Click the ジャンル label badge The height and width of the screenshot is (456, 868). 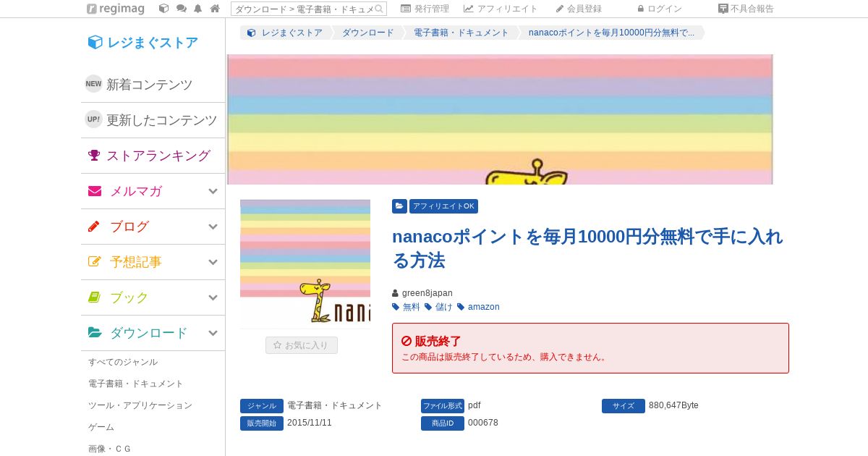pos(262,406)
